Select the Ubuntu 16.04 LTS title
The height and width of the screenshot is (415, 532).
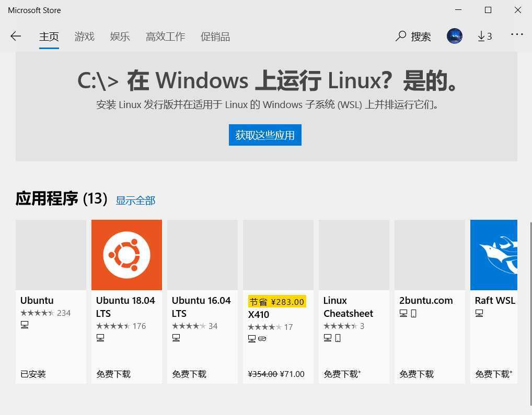[x=201, y=307]
